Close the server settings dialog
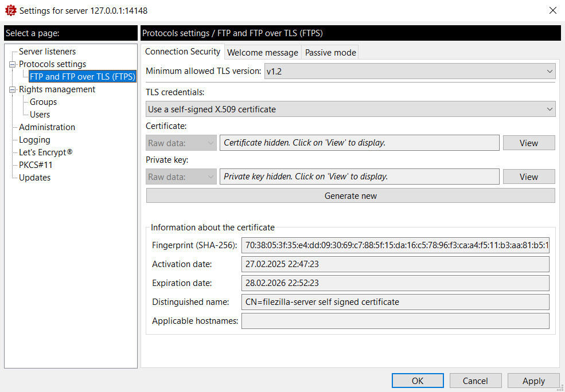565x392 pixels. point(552,10)
